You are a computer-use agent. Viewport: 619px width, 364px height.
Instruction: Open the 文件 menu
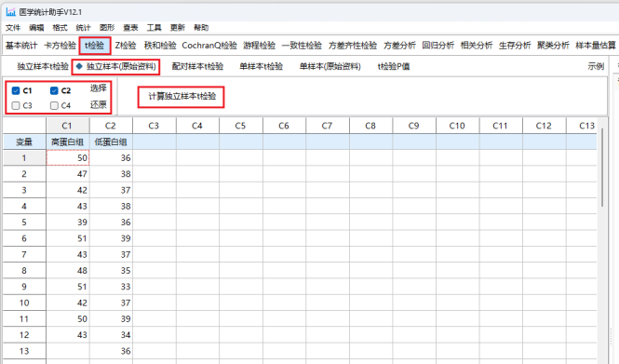tap(13, 28)
